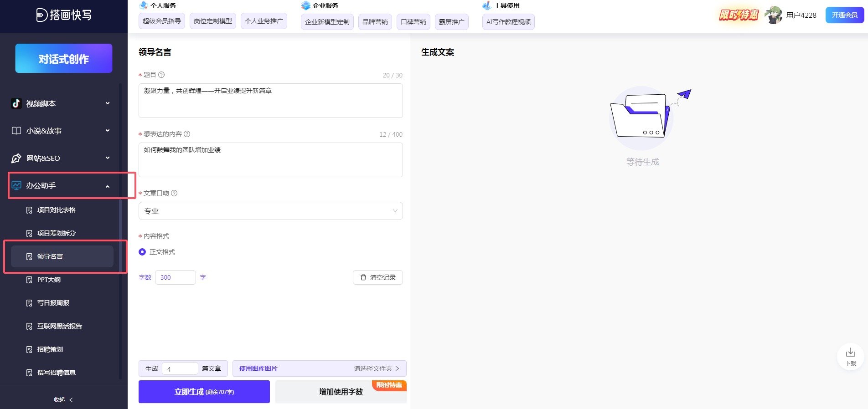Screen dimensions: 868x409
Task: Open 霸屏推广 link
Action: [452, 22]
